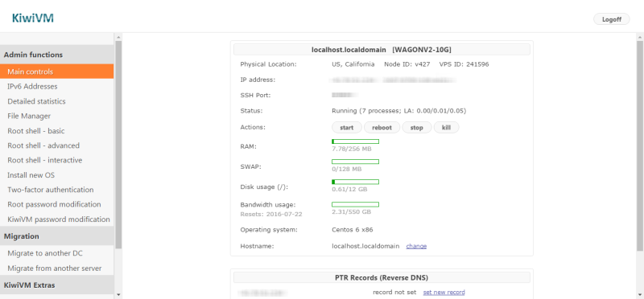Viewport: 644px width, 299px height.
Task: Reboot the server
Action: [382, 128]
